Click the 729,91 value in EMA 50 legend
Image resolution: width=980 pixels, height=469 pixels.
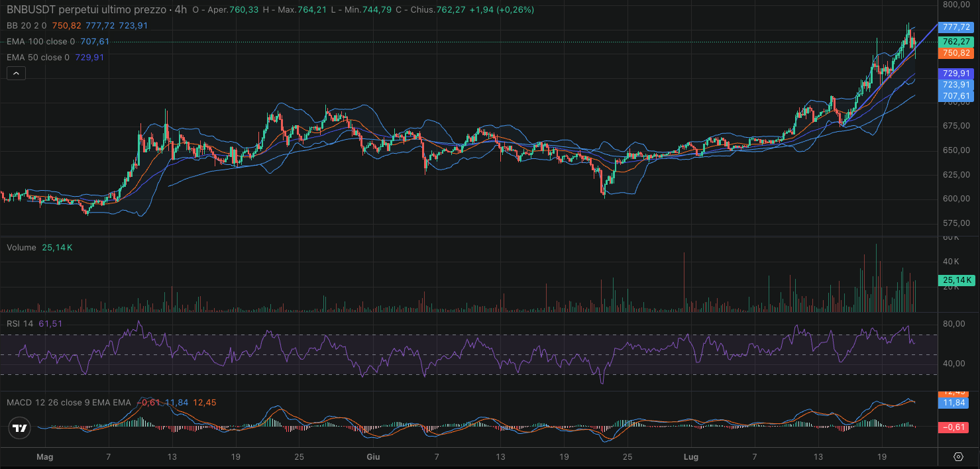point(90,58)
